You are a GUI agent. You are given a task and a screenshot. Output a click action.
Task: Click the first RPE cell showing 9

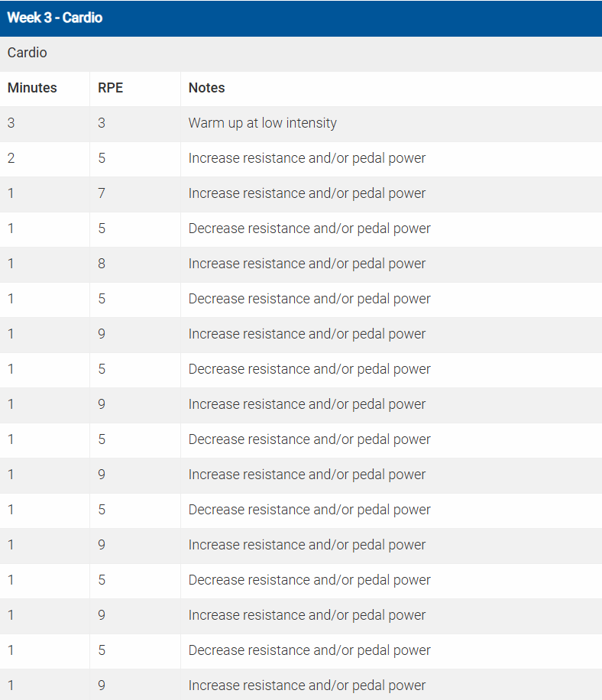point(102,334)
